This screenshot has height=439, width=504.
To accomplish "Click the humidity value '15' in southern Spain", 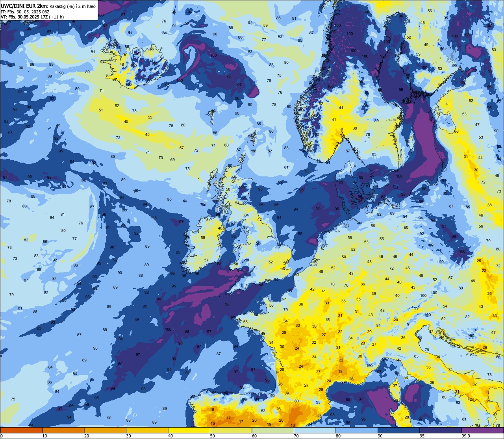I will point(213,423).
